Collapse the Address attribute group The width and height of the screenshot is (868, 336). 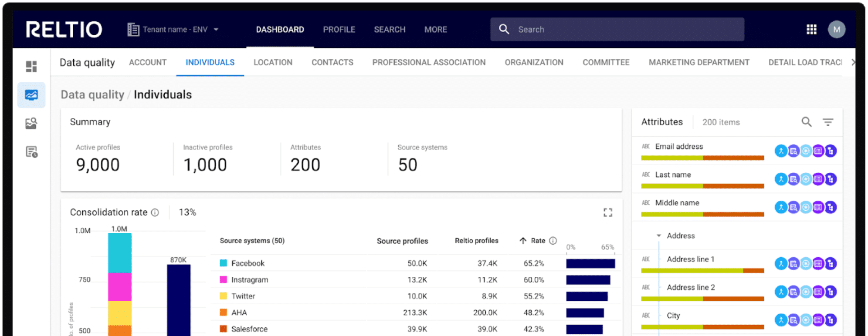[x=659, y=236]
